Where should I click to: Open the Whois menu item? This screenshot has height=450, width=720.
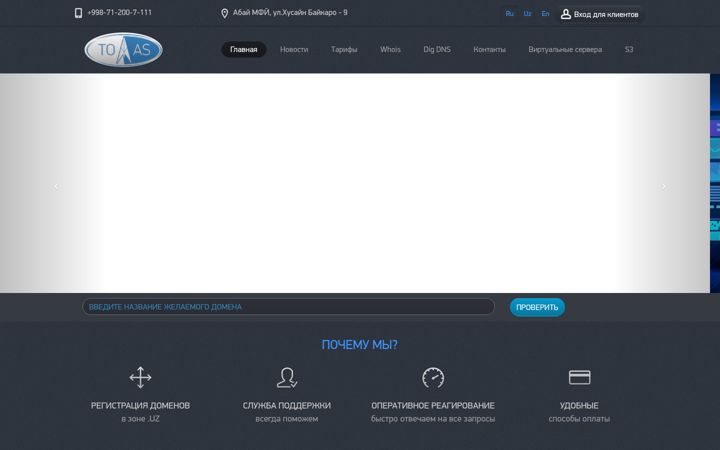pos(390,50)
